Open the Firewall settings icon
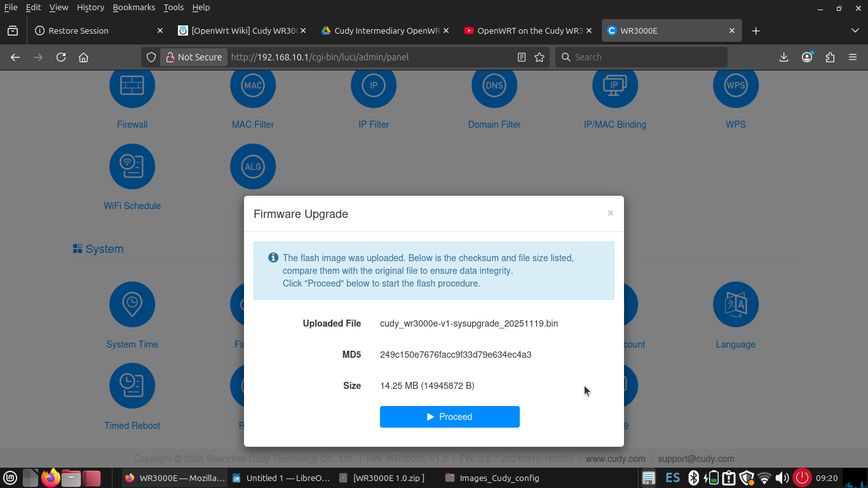 [132, 86]
